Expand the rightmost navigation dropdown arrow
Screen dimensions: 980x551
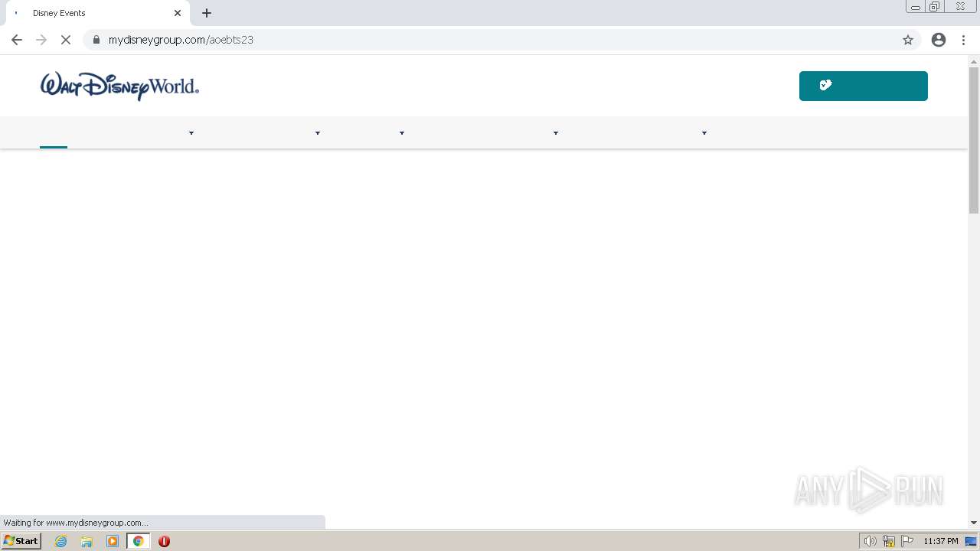[x=704, y=133]
